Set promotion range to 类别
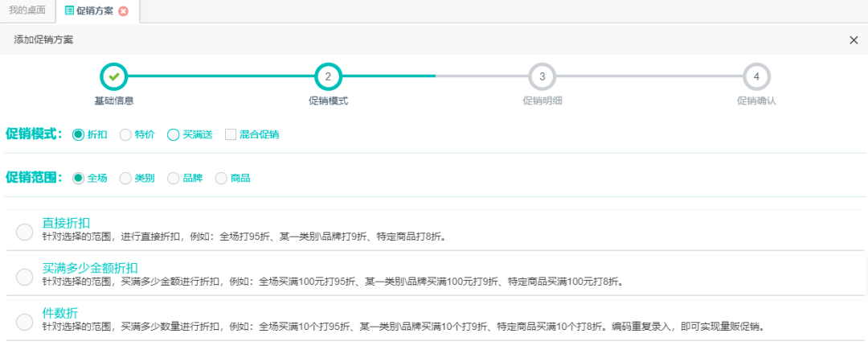Viewport: 868px width, 358px height. tap(125, 178)
